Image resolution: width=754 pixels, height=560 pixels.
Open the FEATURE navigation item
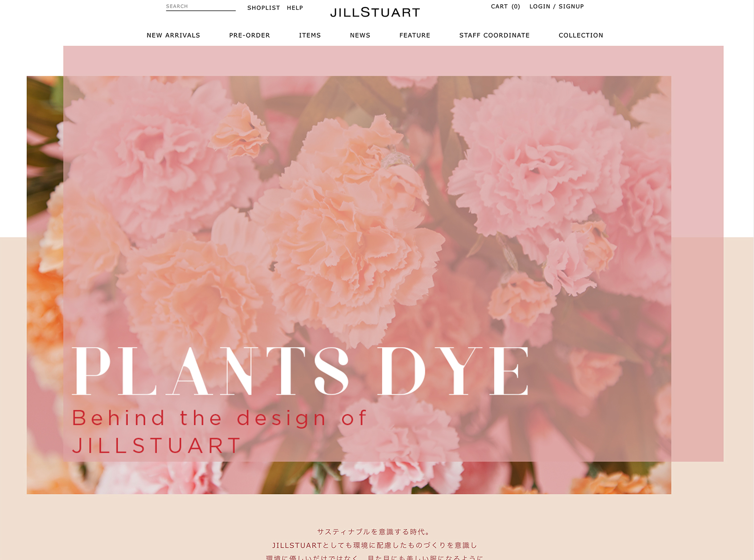click(x=415, y=35)
